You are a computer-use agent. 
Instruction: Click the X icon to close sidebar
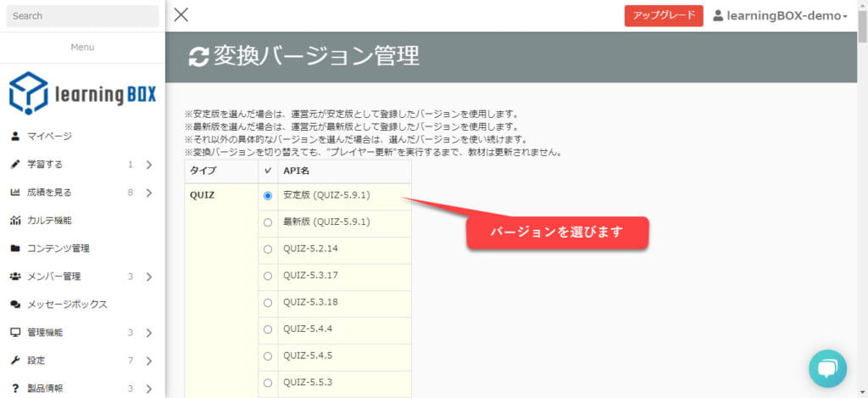pos(181,14)
